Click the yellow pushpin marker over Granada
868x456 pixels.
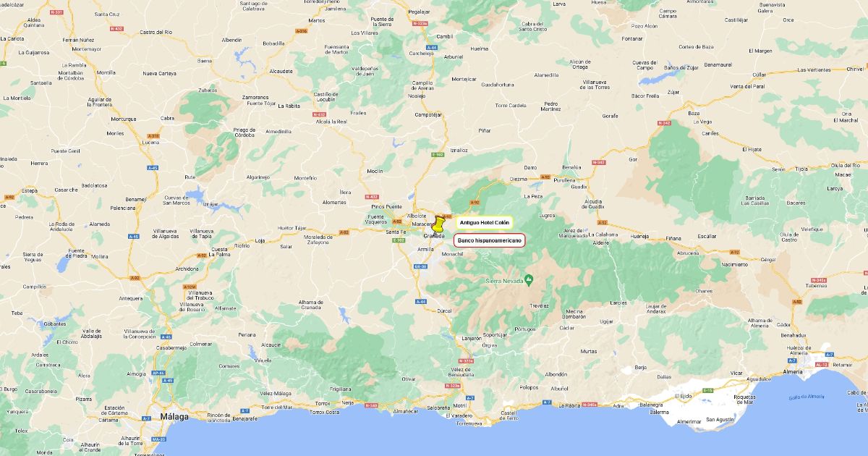coord(438,224)
